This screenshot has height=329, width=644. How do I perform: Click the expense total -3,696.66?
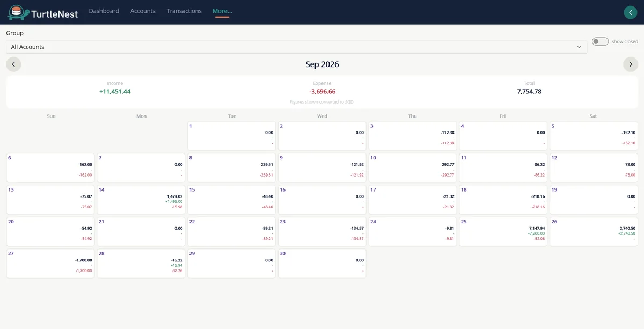[x=322, y=92]
